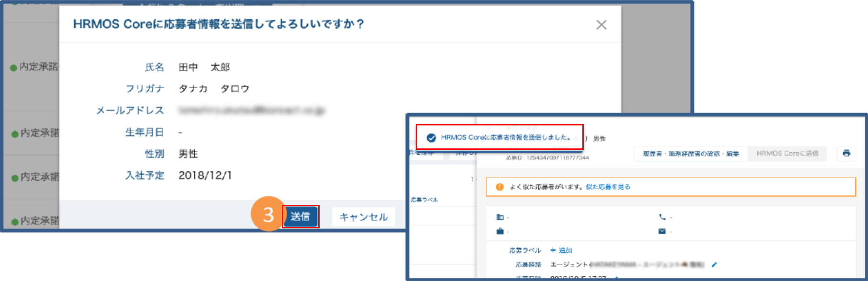
Task: Click the print icon button
Action: [x=846, y=154]
